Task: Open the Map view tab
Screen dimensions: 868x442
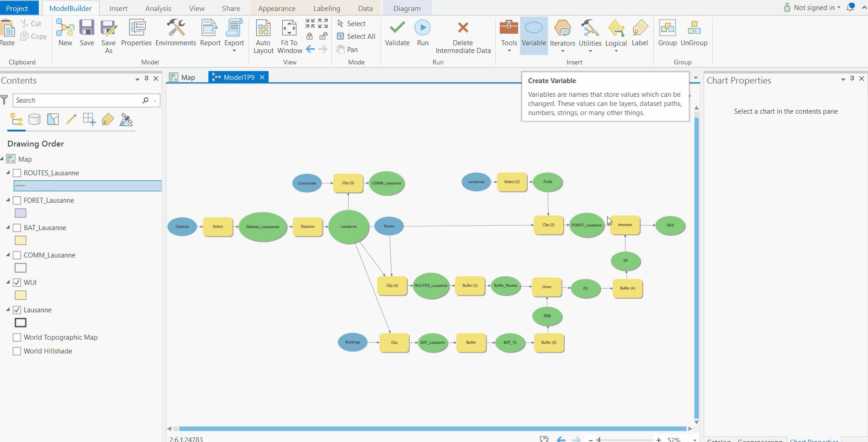Action: click(x=183, y=78)
